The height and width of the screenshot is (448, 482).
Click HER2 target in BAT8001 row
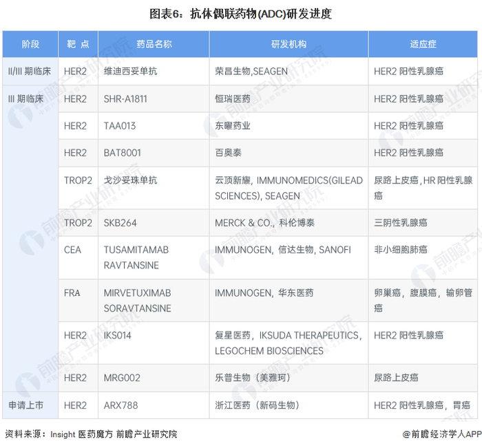[x=75, y=153]
